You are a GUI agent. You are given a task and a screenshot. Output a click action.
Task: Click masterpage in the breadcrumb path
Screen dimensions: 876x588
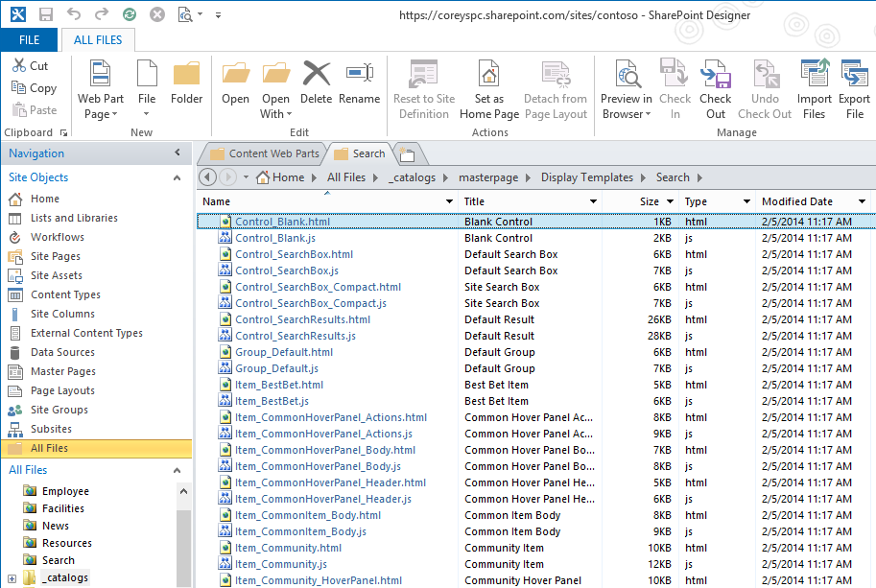point(488,177)
